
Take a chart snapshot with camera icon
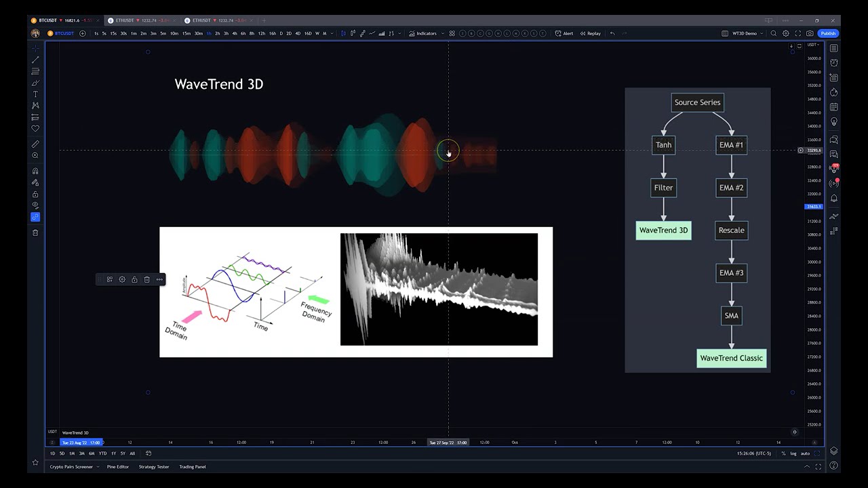click(x=810, y=33)
